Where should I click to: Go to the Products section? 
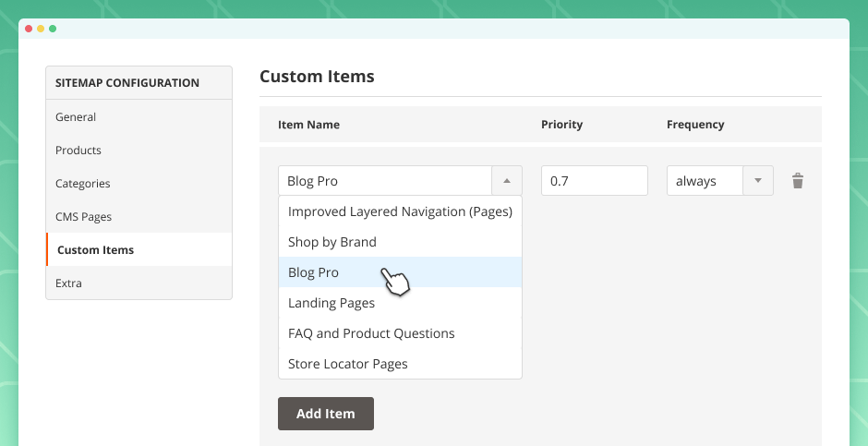pos(139,150)
